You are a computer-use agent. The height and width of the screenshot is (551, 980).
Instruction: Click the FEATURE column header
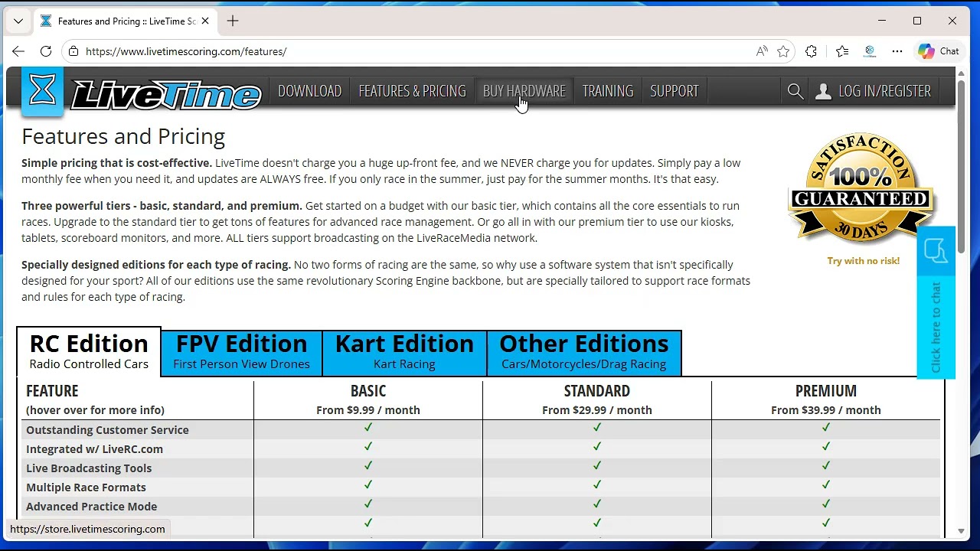(x=52, y=391)
